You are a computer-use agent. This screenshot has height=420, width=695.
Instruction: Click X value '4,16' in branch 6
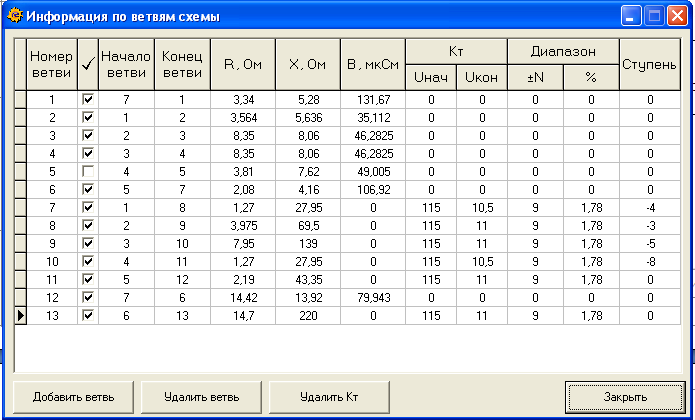[308, 190]
